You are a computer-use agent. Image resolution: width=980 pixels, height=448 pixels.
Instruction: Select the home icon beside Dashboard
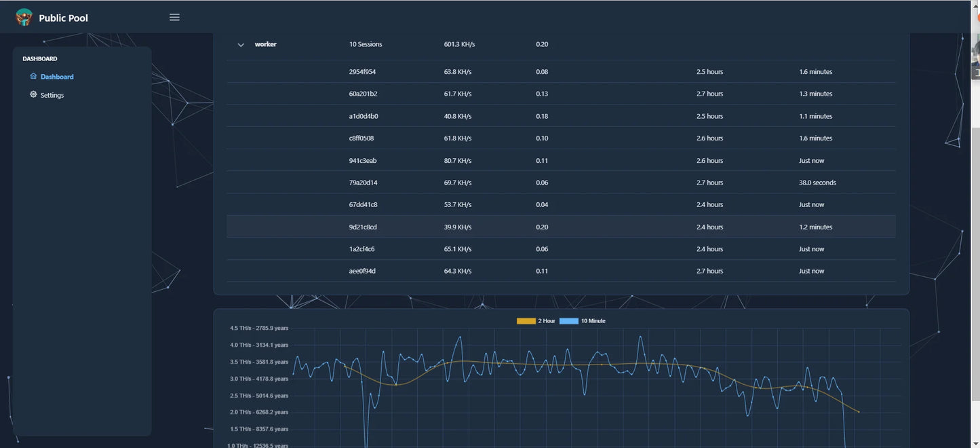(33, 76)
